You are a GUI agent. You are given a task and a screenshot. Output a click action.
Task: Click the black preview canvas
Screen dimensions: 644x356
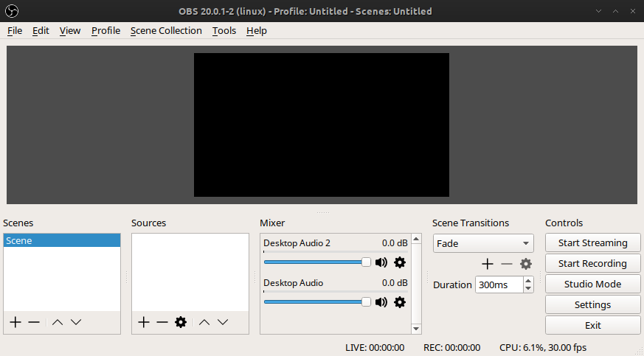(321, 125)
